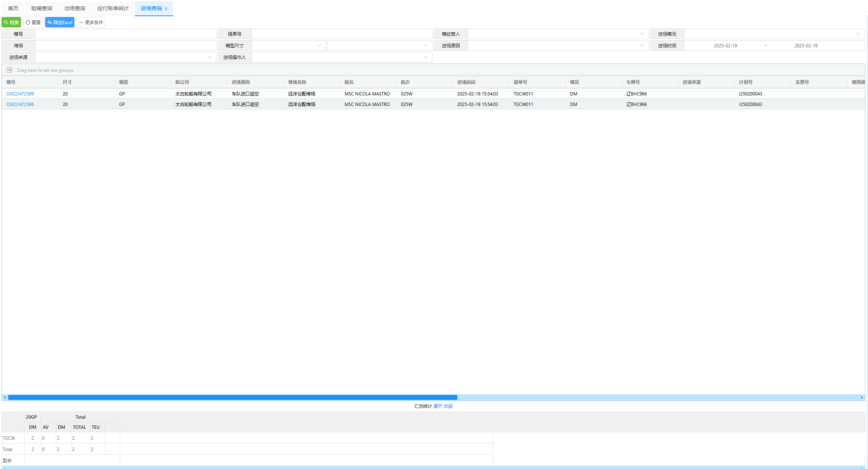Expand the 箱经营人 dropdown

point(642,34)
